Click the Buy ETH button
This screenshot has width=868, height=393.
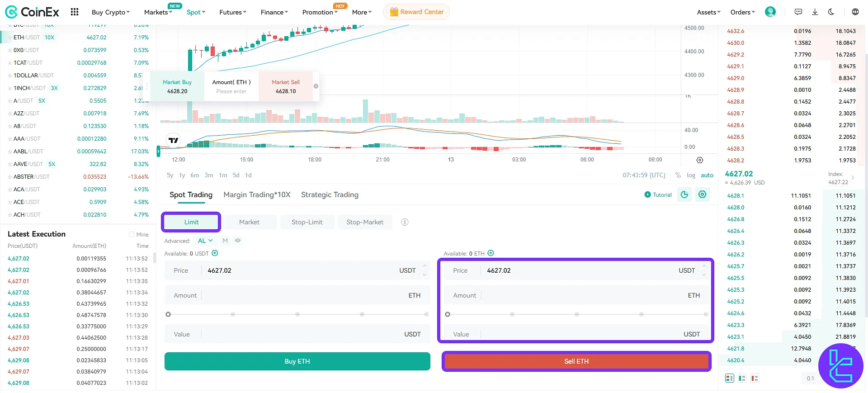coord(297,361)
